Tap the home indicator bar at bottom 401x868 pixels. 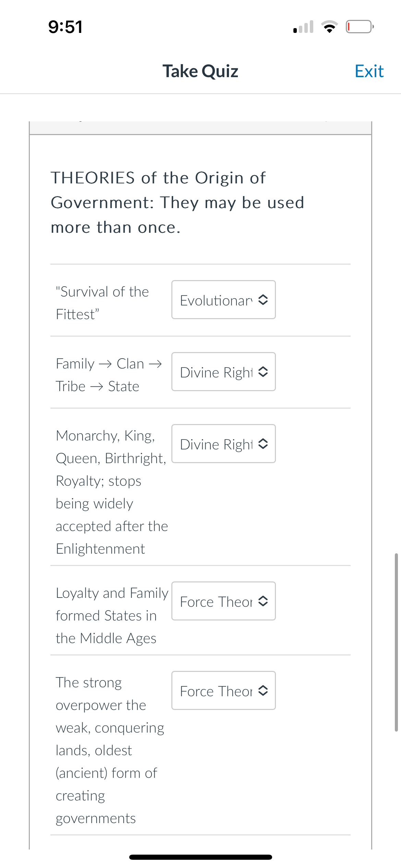click(x=200, y=857)
